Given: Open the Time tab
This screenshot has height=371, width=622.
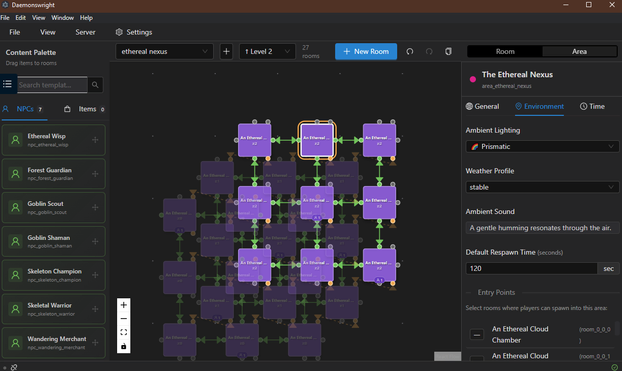Looking at the screenshot, I should (x=592, y=106).
